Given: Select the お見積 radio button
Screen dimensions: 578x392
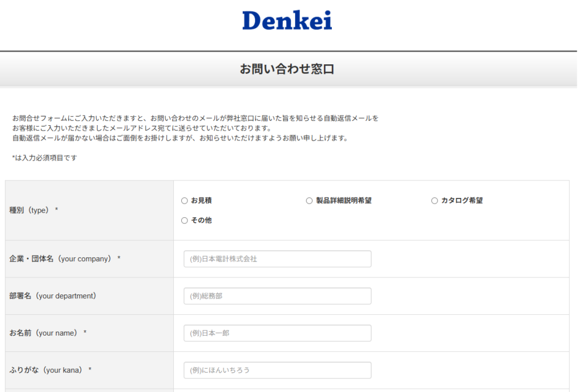Looking at the screenshot, I should click(x=183, y=200).
